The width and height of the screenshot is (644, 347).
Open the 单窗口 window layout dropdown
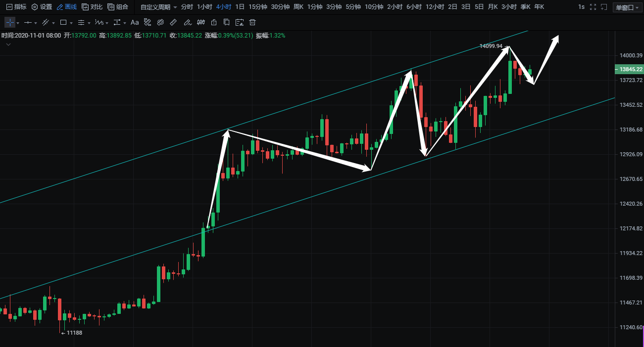626,7
